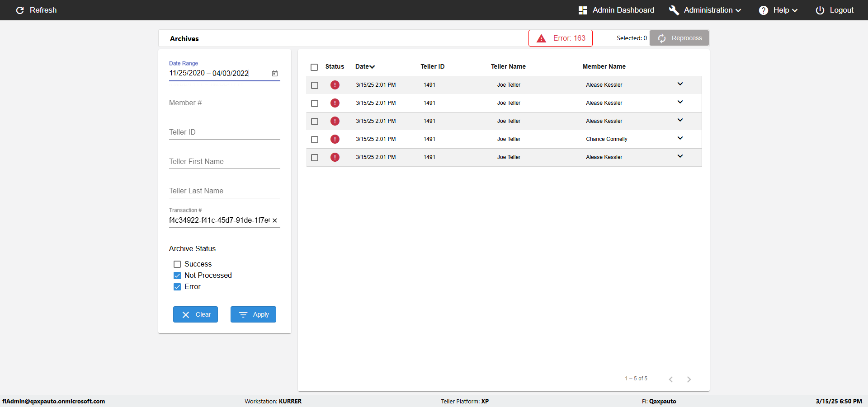Click "Teller Platform: XP" in the status bar
This screenshot has width=868, height=407.
click(465, 401)
